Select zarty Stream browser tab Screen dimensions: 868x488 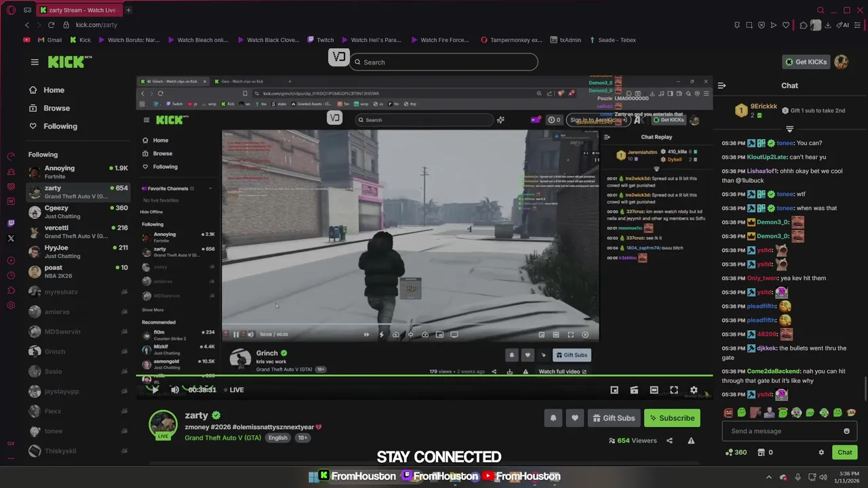coord(78,10)
